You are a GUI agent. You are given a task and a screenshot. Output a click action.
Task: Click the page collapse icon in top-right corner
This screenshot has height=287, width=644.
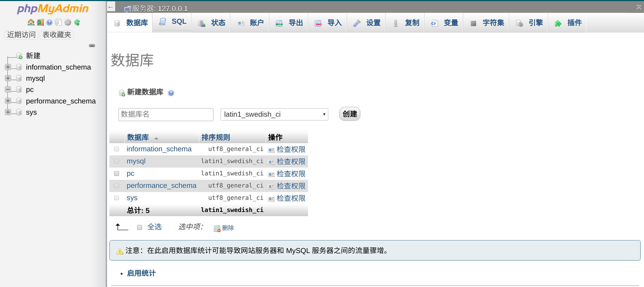[639, 7]
